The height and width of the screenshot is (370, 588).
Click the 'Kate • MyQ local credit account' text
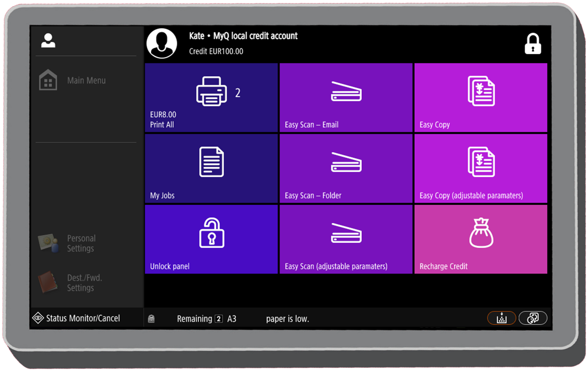pyautogui.click(x=243, y=36)
